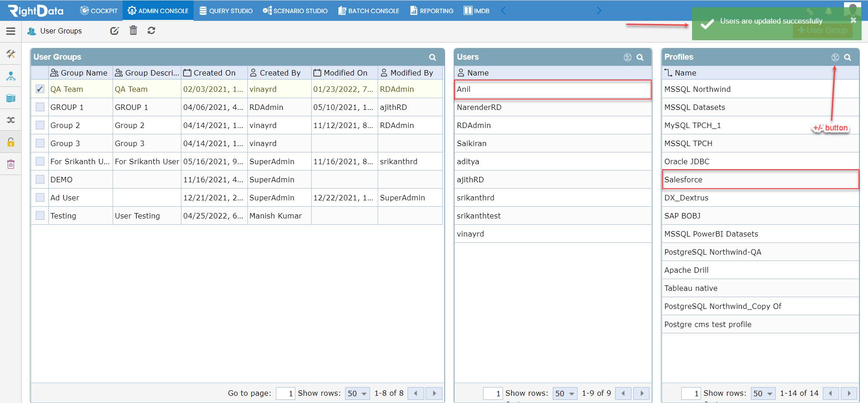Click the Profiles panel +/- button
Screen dimensions: 868x403
(x=835, y=57)
